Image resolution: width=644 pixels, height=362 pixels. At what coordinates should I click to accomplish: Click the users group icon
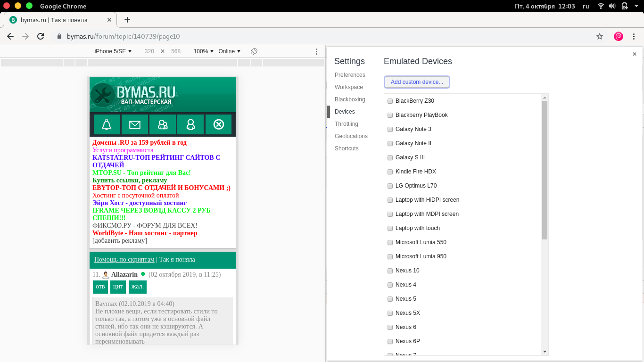pos(163,124)
